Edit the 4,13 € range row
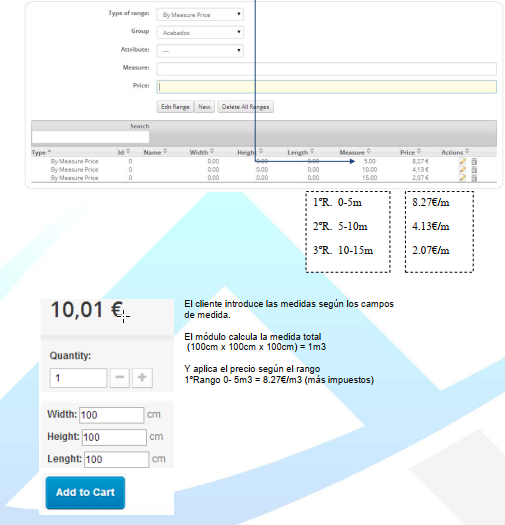Viewport: 505px width, 525px height. click(462, 169)
